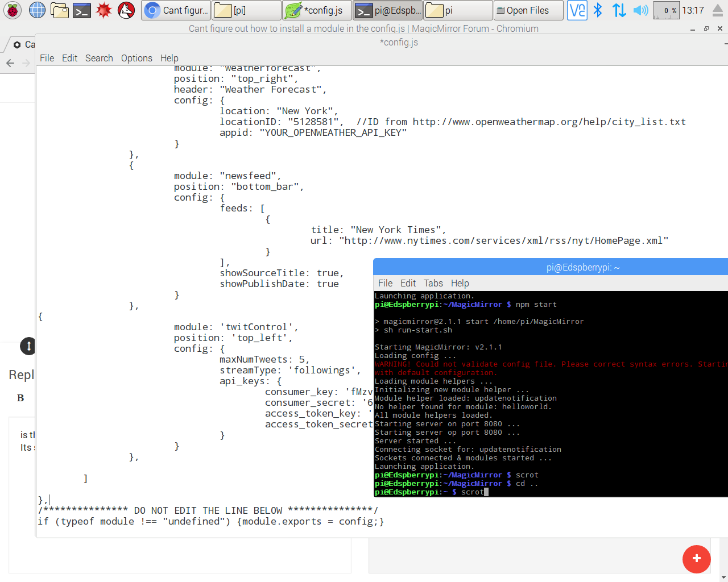The width and height of the screenshot is (728, 582).
Task: Open the terminal's Edit menu
Action: pos(408,283)
